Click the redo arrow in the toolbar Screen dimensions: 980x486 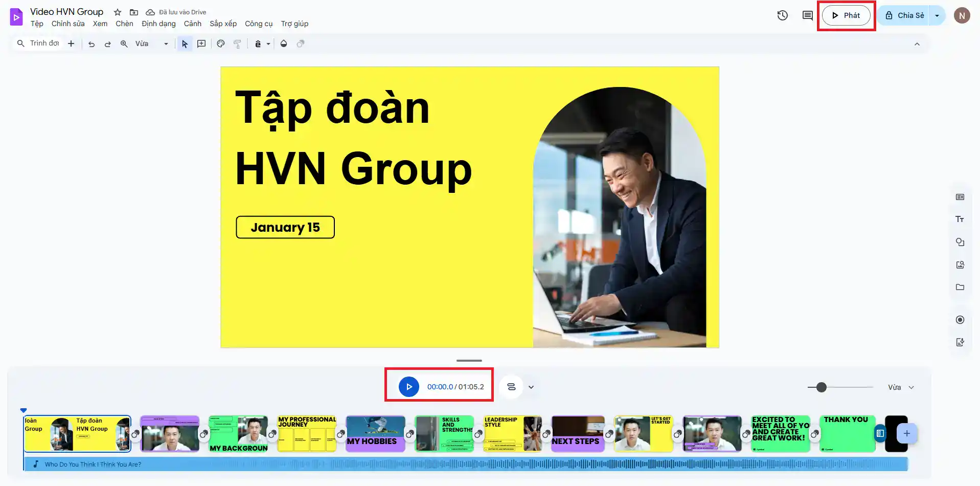[108, 44]
